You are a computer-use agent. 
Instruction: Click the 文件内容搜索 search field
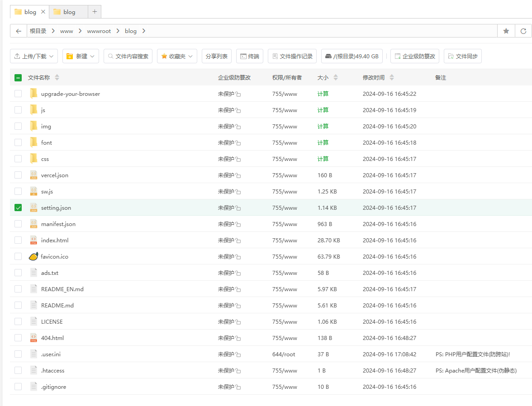click(x=128, y=57)
